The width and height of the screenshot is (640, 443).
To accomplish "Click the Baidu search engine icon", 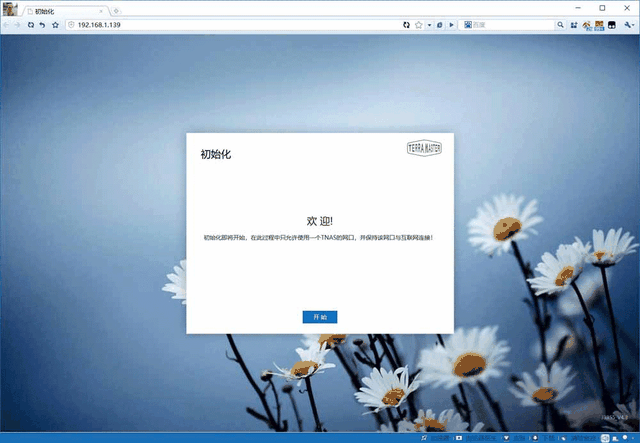I will pyautogui.click(x=468, y=25).
